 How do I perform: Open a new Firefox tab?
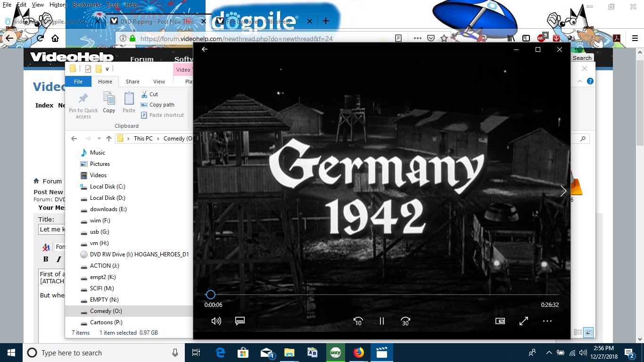[x=325, y=21]
